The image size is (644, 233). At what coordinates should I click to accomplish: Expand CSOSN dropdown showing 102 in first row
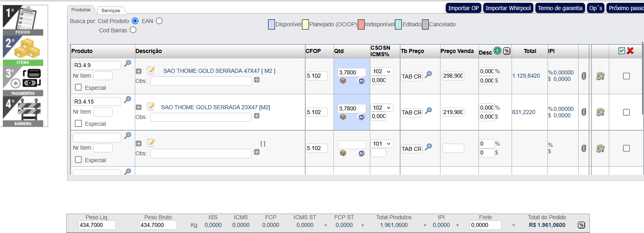coord(382,71)
